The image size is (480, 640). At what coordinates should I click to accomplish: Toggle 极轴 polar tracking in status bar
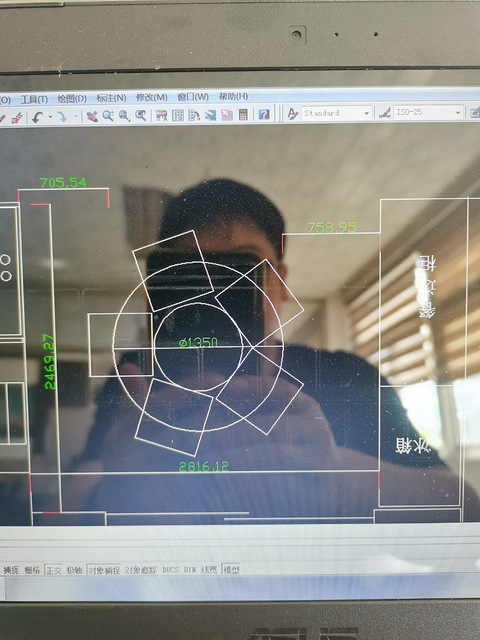pyautogui.click(x=74, y=570)
